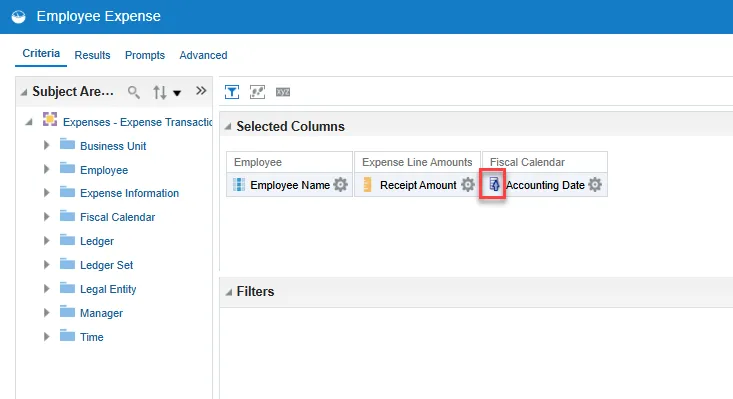Click the Accounting Date column label

point(545,185)
